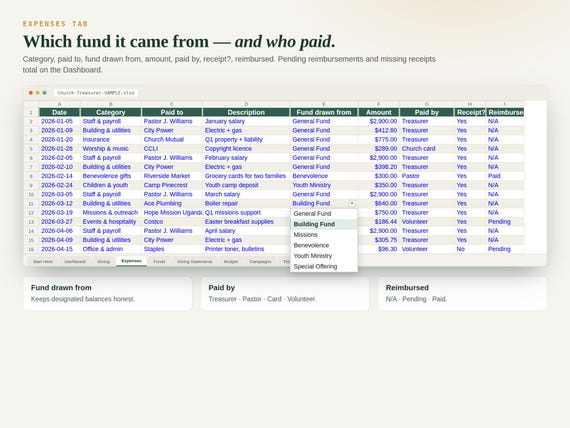Viewport: 570px width, 428px height.
Task: Open the dropdown arrow in the Building Fund cell
Action: [352, 203]
